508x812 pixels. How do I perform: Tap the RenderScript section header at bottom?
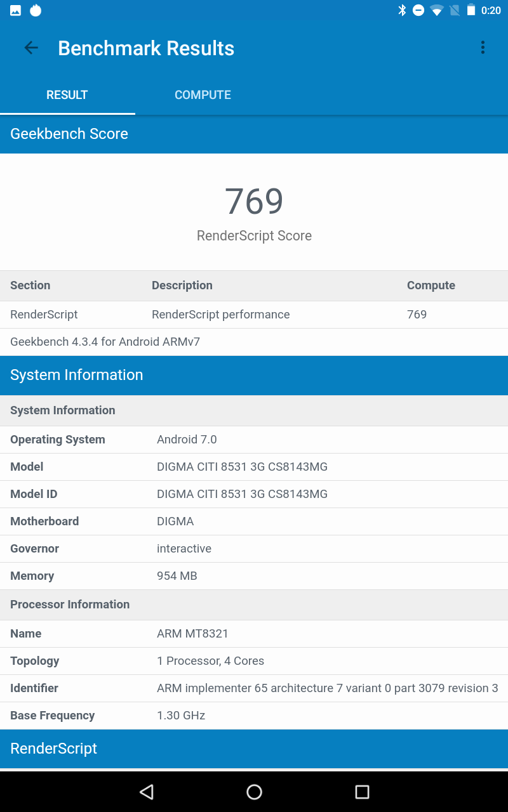pyautogui.click(x=254, y=749)
